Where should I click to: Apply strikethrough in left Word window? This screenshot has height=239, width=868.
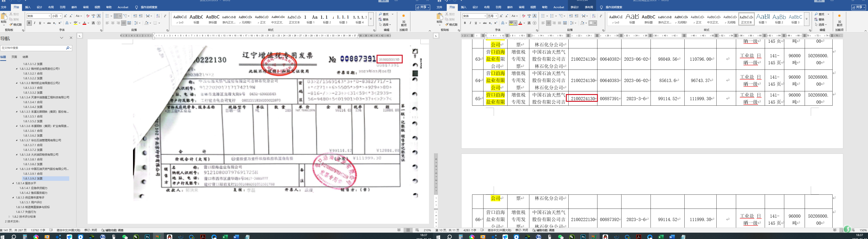coord(49,23)
